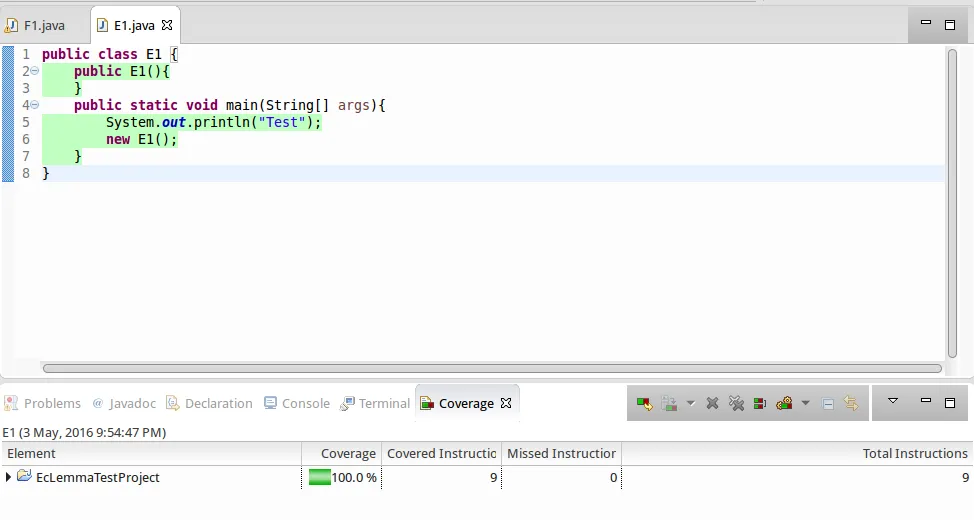Click Dump Execution Data icon
This screenshot has width=974, height=520.
[x=669, y=404]
